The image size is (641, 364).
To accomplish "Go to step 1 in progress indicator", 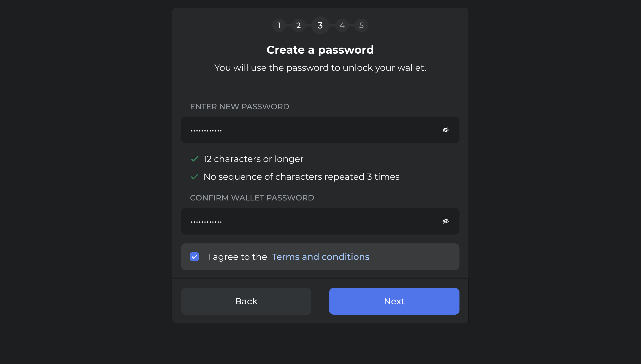I will coord(279,25).
